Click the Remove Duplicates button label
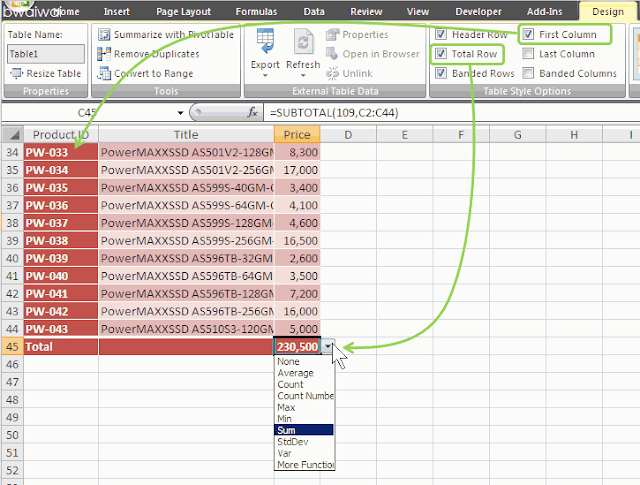 157,54
